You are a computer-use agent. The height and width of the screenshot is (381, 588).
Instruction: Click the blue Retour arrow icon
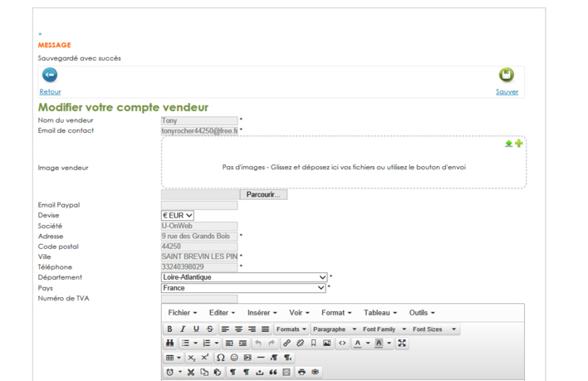[50, 75]
